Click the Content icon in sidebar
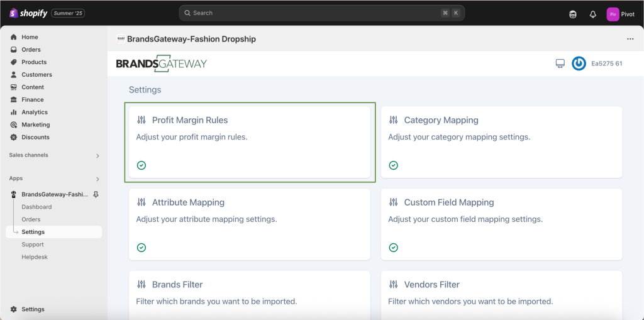The height and width of the screenshot is (320, 644). (14, 87)
